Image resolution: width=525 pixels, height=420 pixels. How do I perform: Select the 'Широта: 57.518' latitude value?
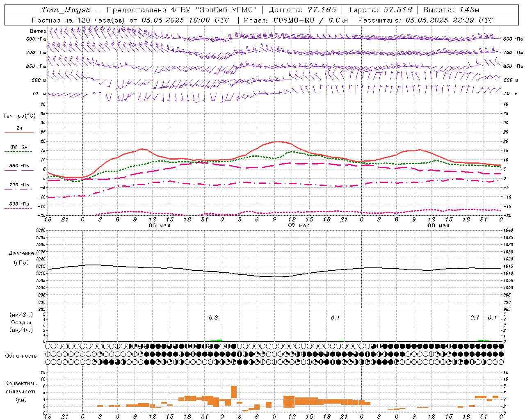[379, 10]
